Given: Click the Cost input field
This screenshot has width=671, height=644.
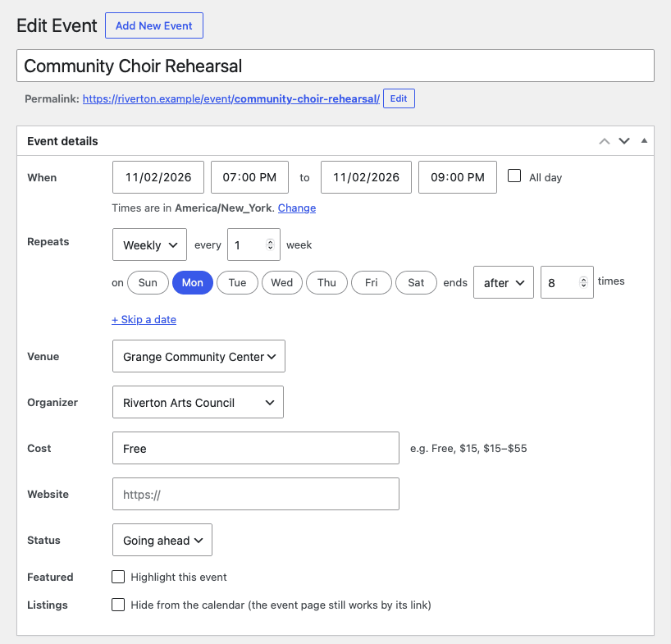Looking at the screenshot, I should tap(255, 448).
